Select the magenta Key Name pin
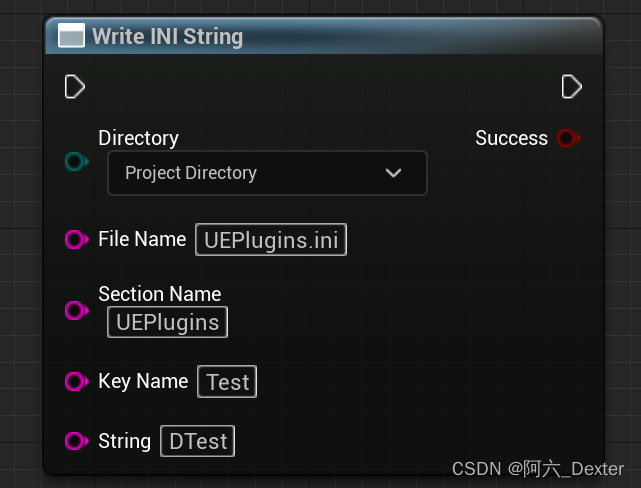The height and width of the screenshot is (488, 641). tap(76, 381)
